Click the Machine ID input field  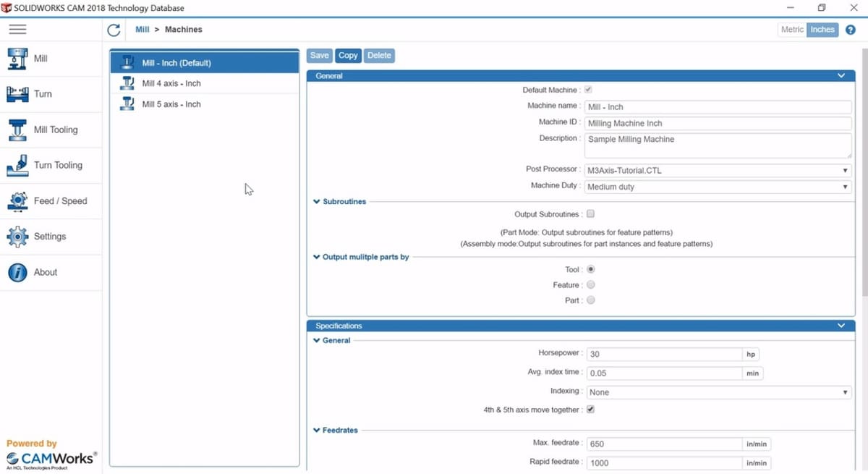[x=718, y=123]
